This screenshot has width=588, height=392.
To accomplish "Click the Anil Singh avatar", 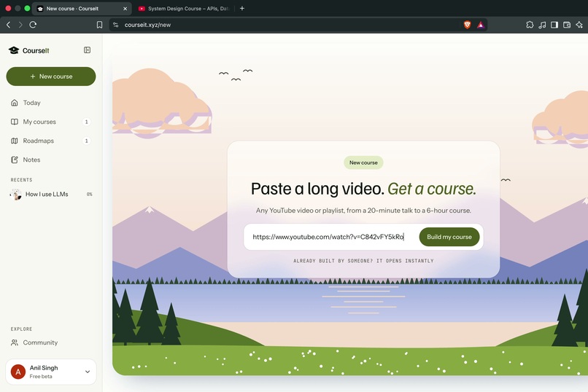I will (x=18, y=372).
